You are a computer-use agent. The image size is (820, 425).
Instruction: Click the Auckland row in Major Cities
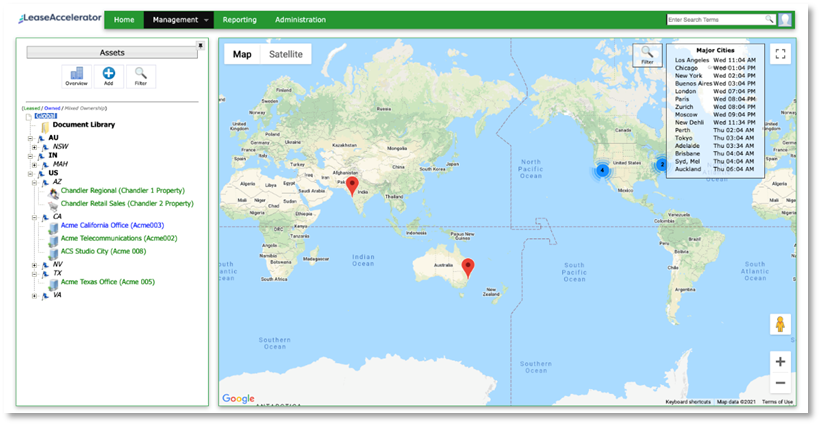tap(715, 169)
